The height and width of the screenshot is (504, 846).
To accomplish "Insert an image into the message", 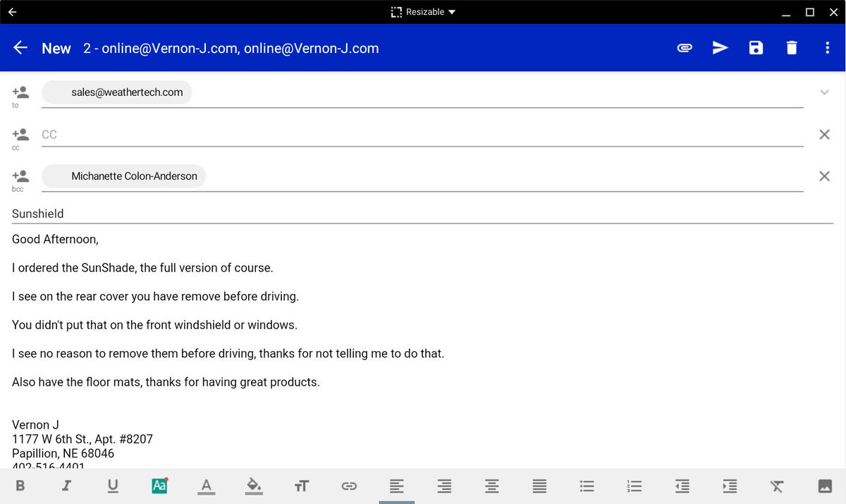I will coord(825,486).
